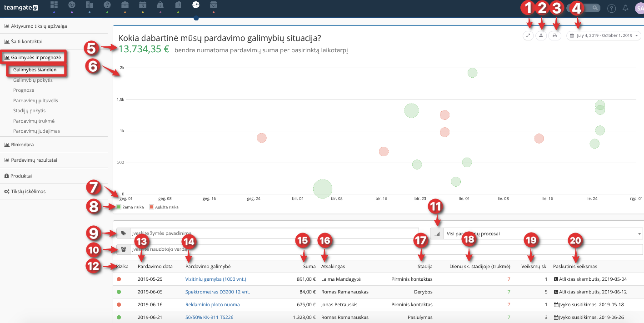Open the help question mark icon

(612, 8)
